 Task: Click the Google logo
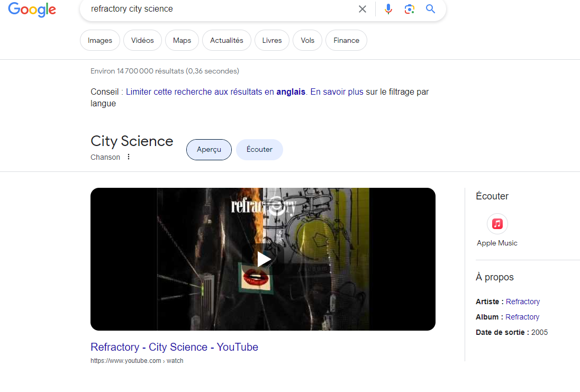32,10
